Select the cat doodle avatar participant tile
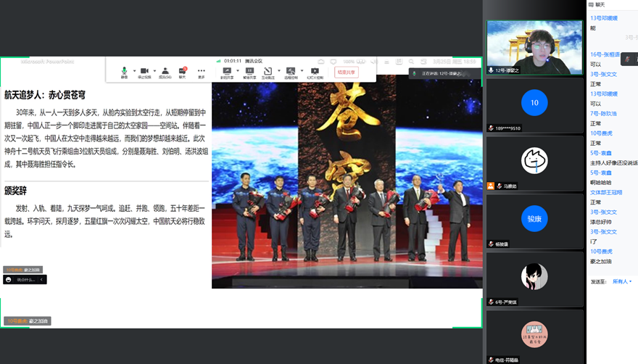Image resolution: width=638 pixels, height=364 pixels. tap(534, 163)
